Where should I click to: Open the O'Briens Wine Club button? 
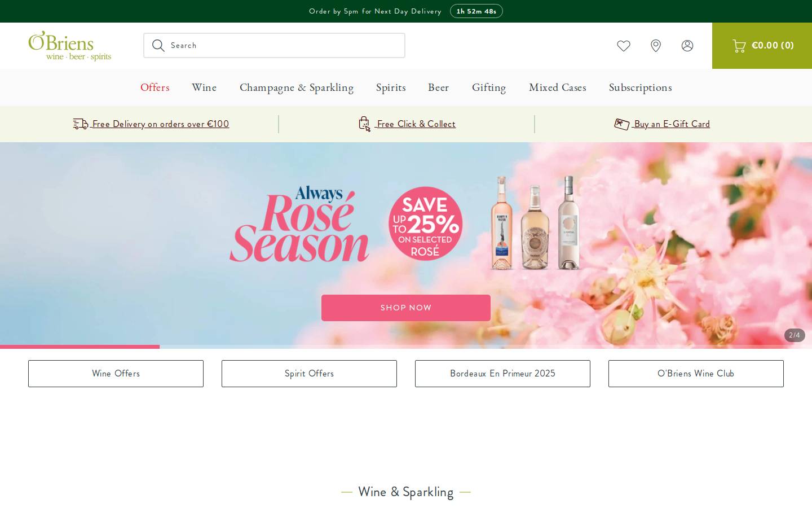coord(696,374)
